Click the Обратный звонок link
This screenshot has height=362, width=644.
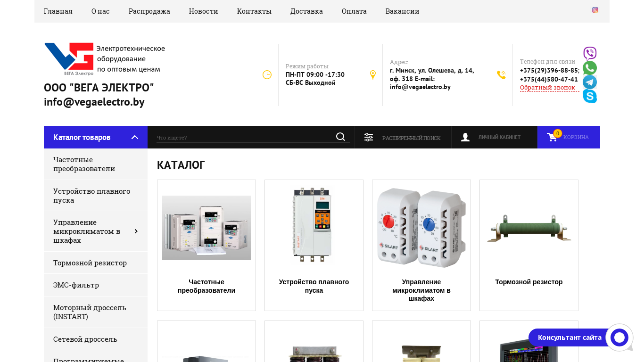coord(547,88)
